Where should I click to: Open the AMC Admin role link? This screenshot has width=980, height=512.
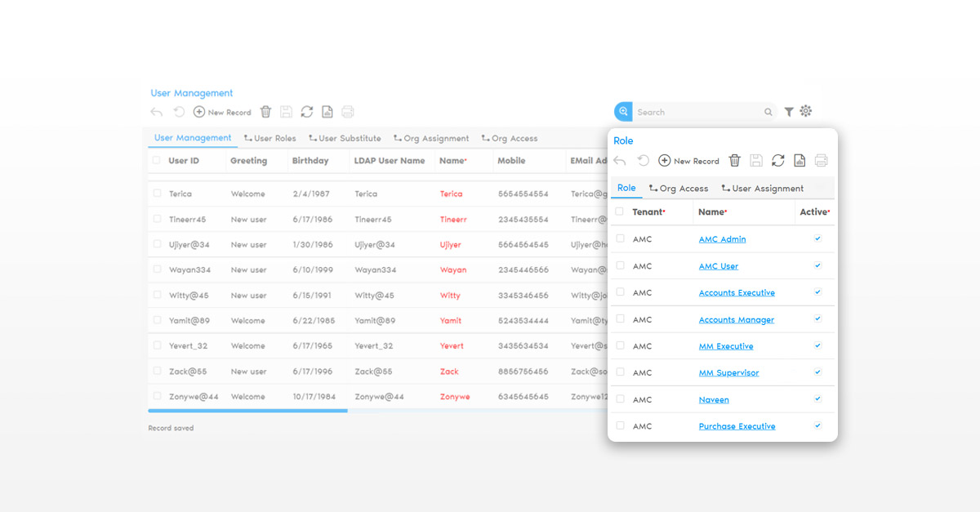click(x=722, y=239)
